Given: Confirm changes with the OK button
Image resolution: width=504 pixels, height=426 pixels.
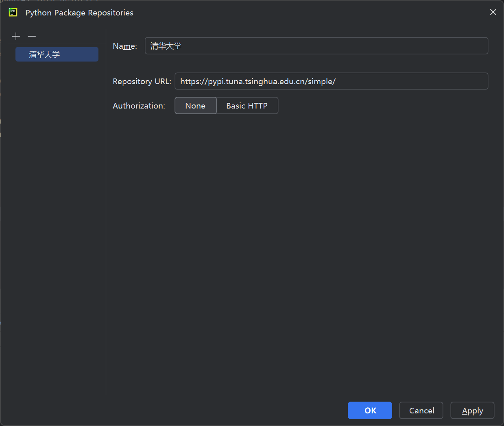Looking at the screenshot, I should pos(370,411).
